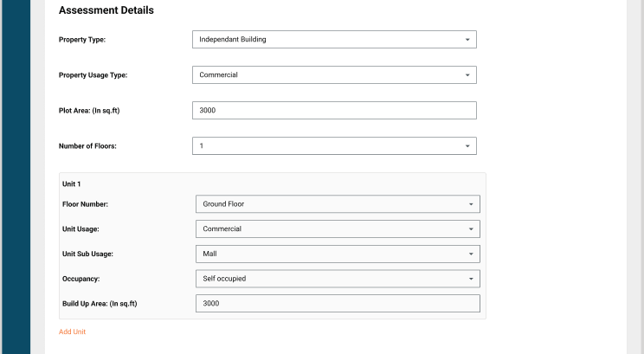Expand the Unit Sub Usage dropdown showing Mall

pyautogui.click(x=338, y=254)
